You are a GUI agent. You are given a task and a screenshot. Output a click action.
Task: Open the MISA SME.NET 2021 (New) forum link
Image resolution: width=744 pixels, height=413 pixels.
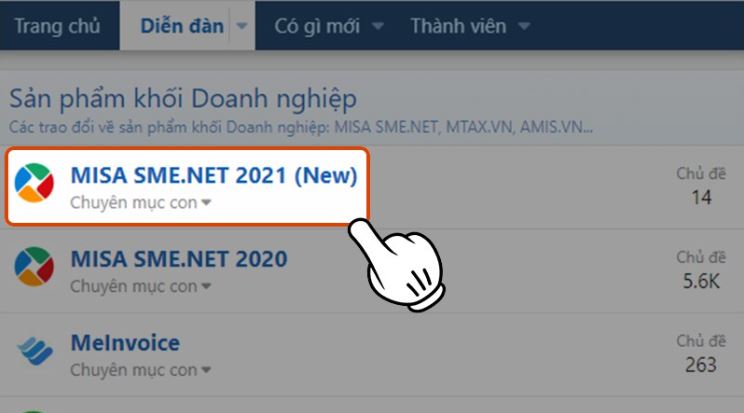[214, 175]
